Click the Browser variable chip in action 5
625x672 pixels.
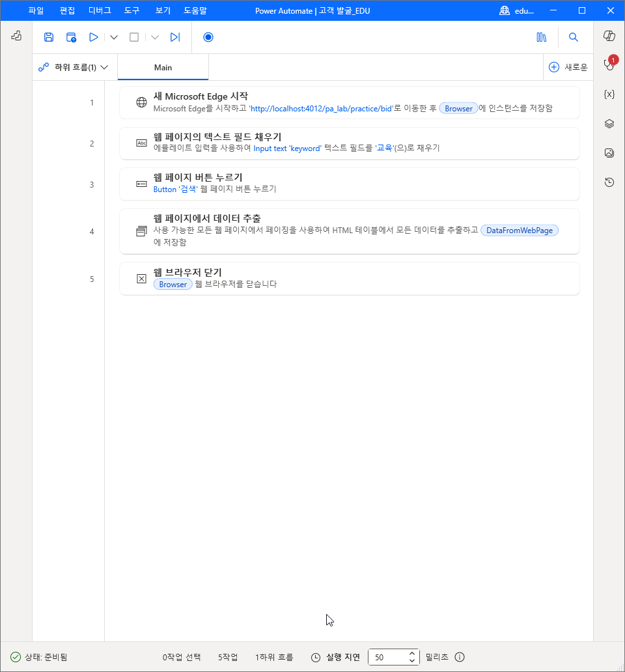[x=173, y=285]
